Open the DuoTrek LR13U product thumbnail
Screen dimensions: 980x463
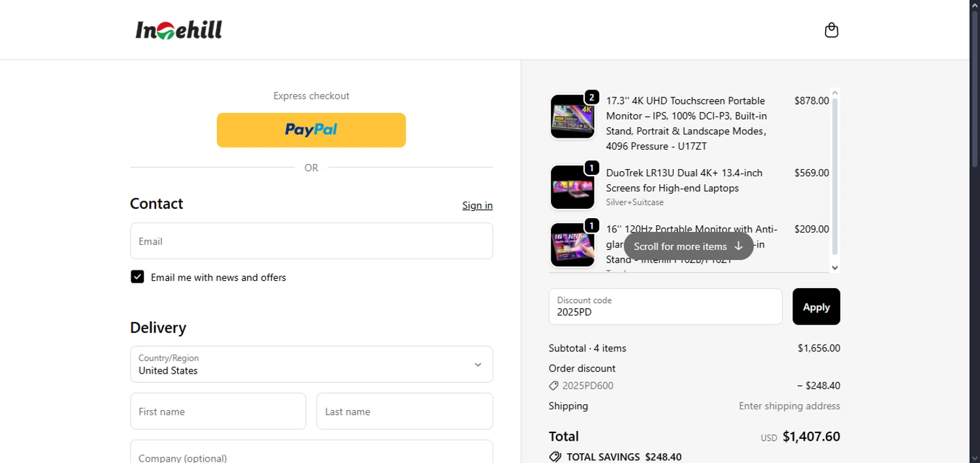[572, 187]
